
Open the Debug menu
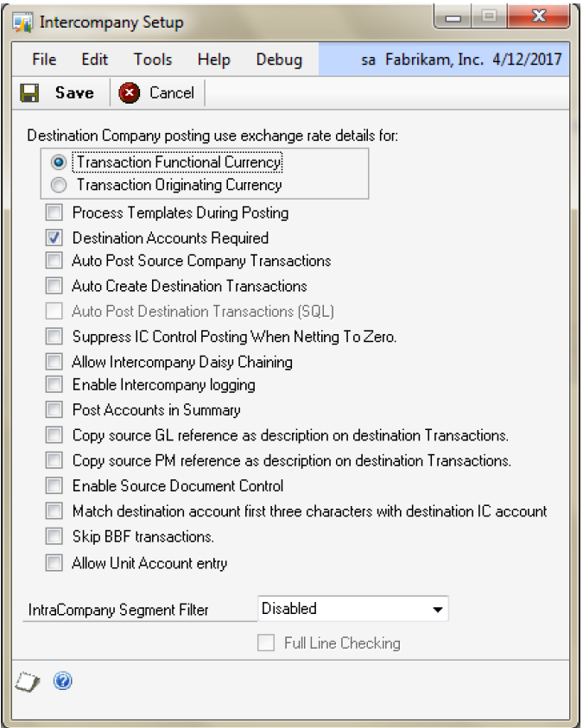click(279, 60)
